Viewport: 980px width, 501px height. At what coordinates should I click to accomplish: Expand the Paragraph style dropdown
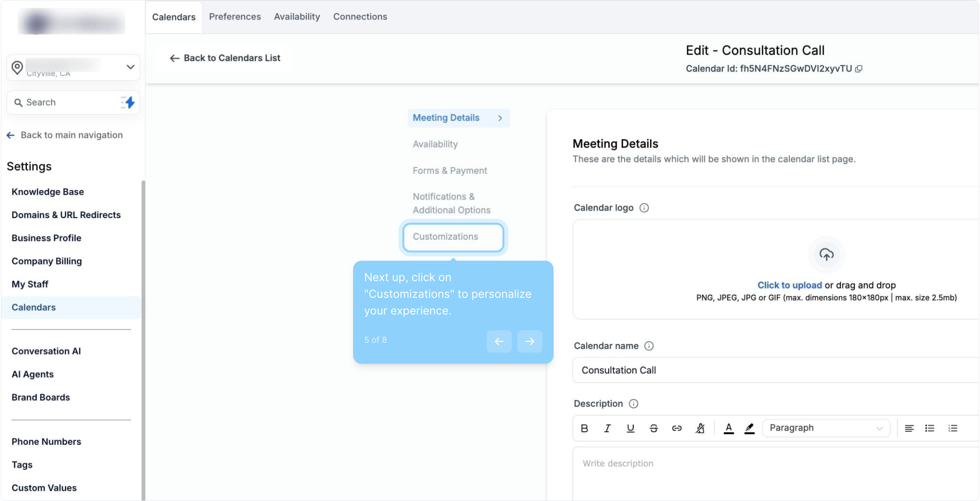tap(825, 428)
